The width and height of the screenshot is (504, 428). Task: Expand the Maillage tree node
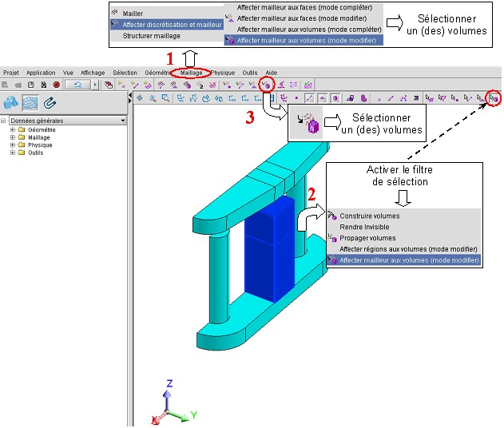[13, 137]
